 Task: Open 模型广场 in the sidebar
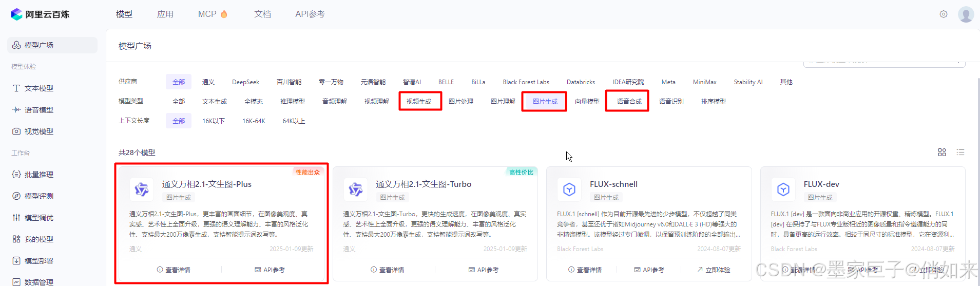52,45
